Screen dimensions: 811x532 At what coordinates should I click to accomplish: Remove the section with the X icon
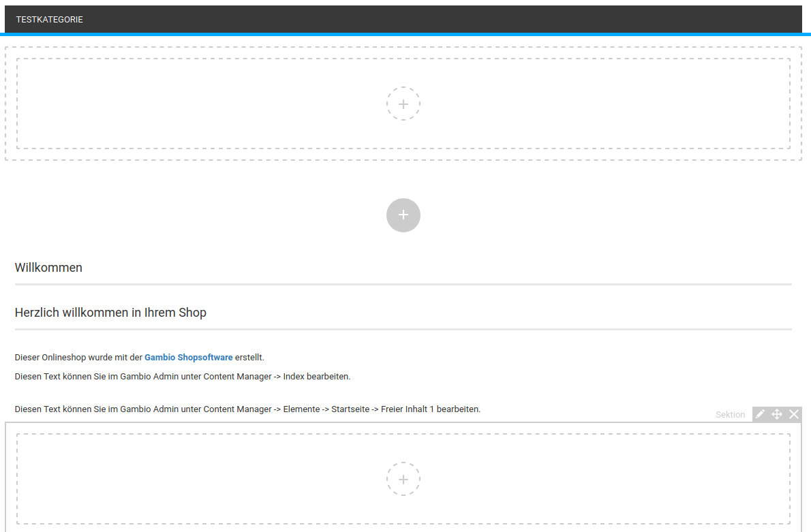pyautogui.click(x=794, y=414)
